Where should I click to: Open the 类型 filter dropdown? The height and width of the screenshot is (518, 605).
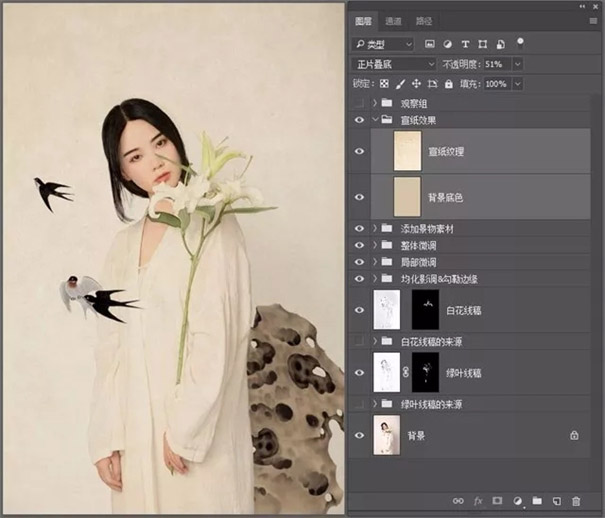point(383,44)
